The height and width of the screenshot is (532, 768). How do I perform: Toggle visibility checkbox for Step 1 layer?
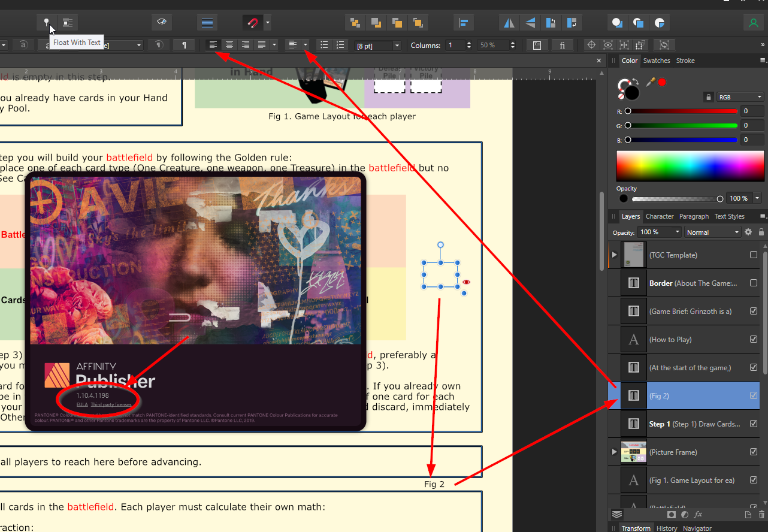click(754, 424)
